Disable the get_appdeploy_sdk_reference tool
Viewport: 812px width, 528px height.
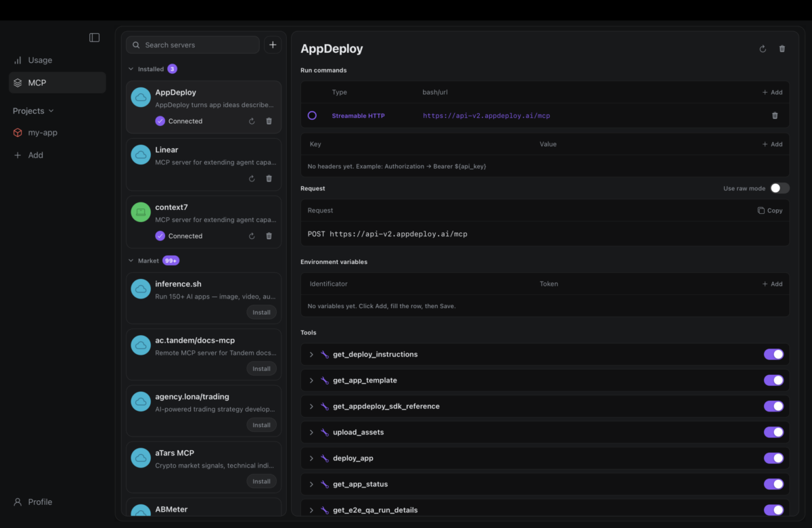[x=774, y=406]
